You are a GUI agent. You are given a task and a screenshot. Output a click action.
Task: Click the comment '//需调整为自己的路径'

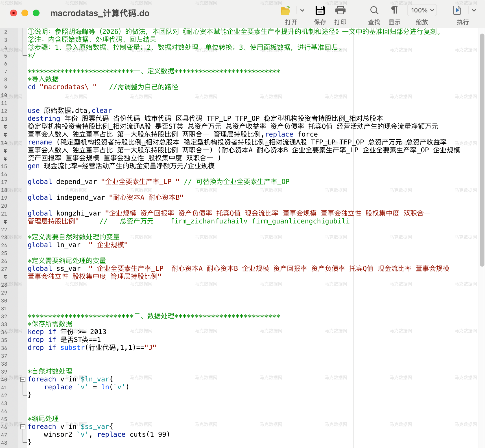coord(144,87)
